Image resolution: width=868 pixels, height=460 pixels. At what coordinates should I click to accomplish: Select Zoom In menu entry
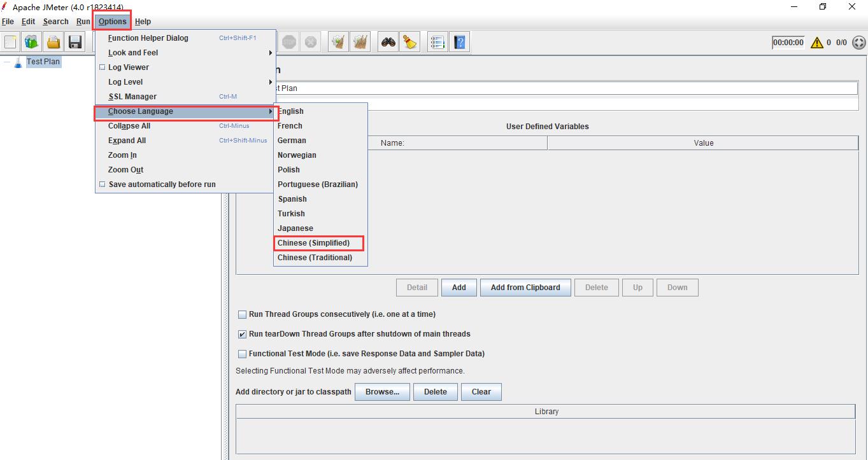coord(185,155)
